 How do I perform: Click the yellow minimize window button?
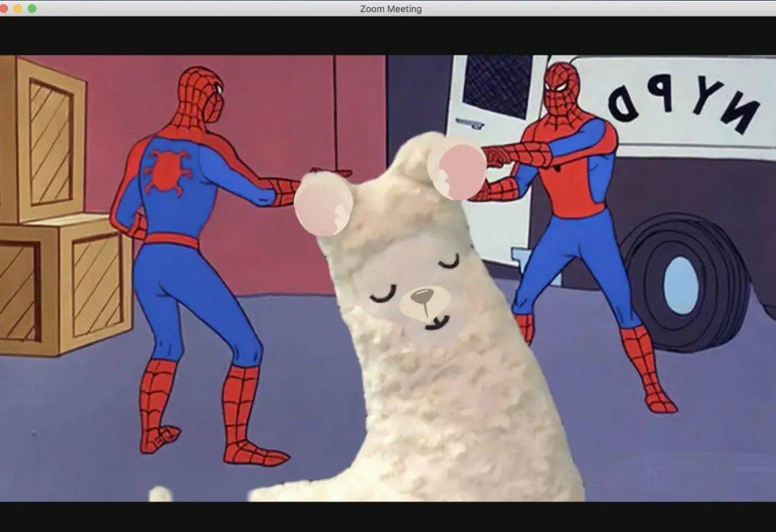click(18, 9)
